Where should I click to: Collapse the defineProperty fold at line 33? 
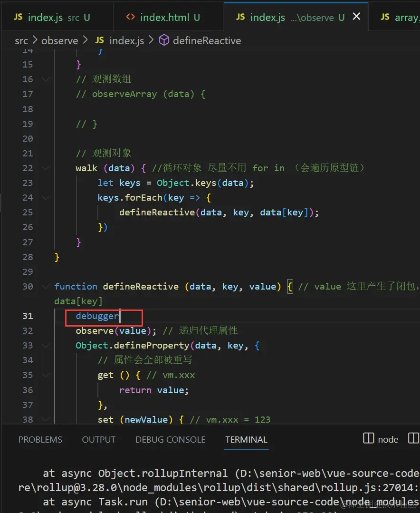[46, 346]
